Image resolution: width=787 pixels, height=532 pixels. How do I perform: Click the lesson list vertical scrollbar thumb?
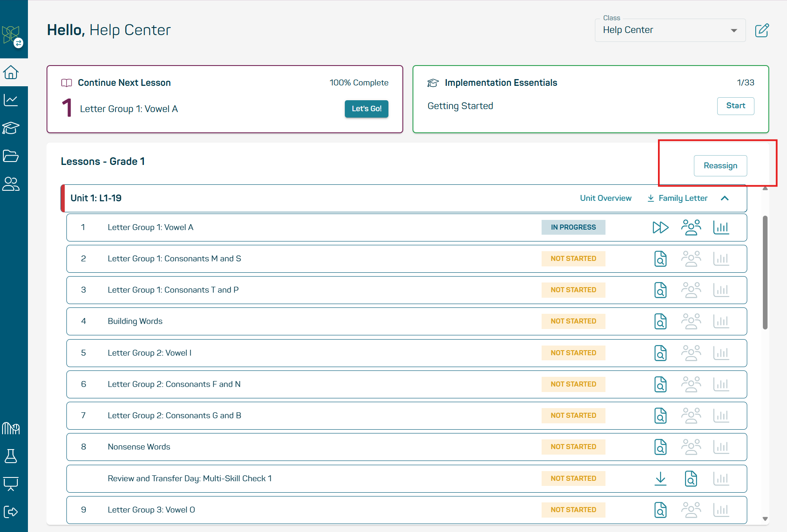click(765, 272)
